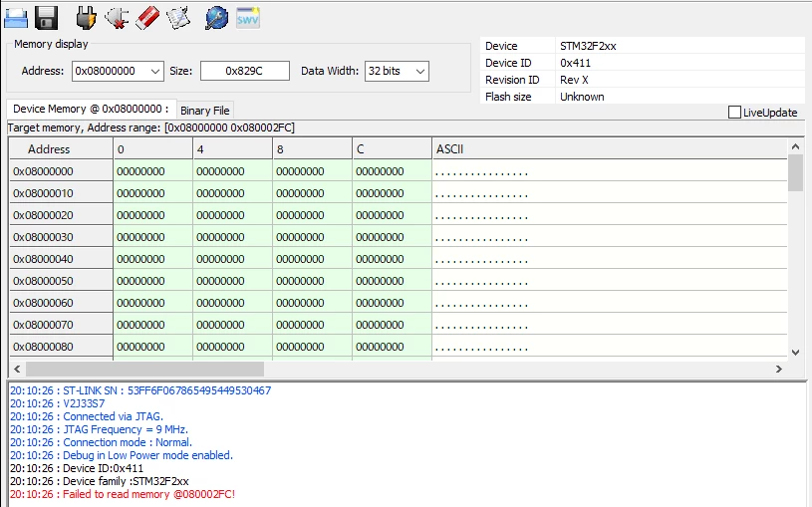Open Program verify icon
This screenshot has height=507, width=812.
tap(178, 18)
